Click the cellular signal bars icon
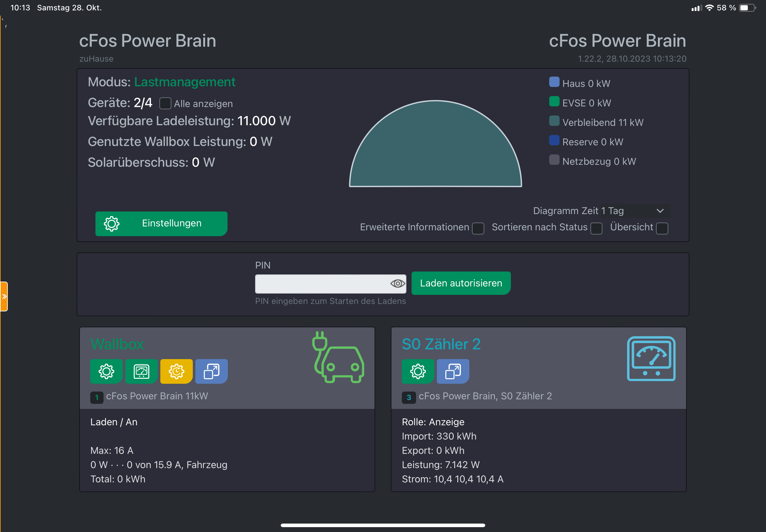This screenshot has width=766, height=532. point(696,8)
